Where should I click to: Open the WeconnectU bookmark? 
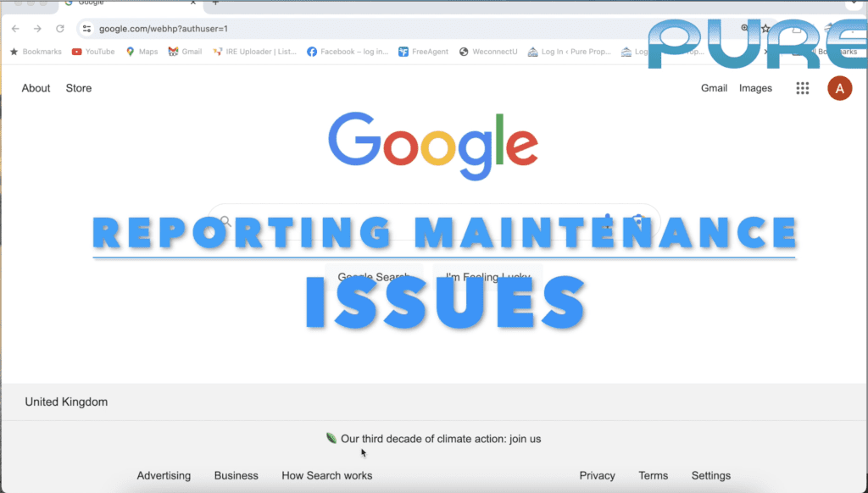click(x=488, y=52)
